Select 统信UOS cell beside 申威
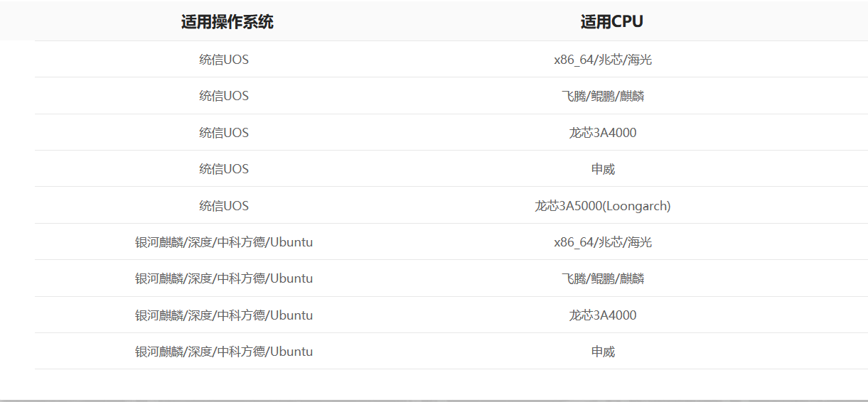Screen dimensions: 868x402 (224, 169)
